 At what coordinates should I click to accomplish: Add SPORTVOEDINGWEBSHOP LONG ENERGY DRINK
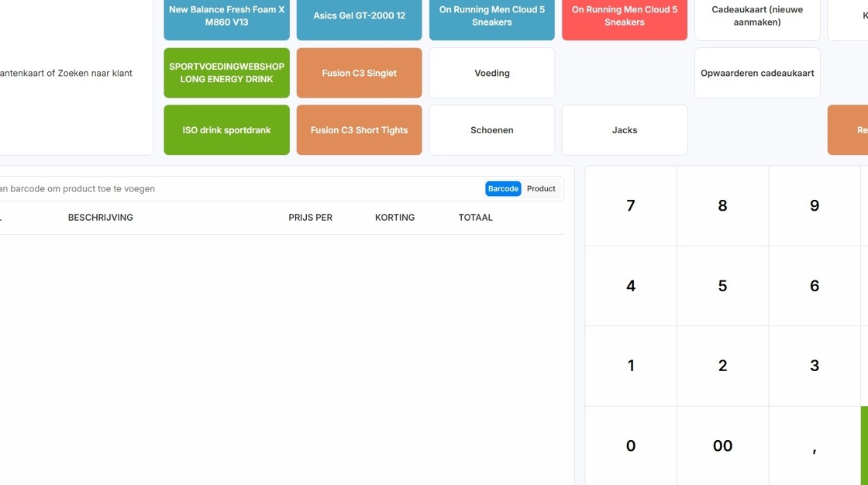tap(226, 73)
